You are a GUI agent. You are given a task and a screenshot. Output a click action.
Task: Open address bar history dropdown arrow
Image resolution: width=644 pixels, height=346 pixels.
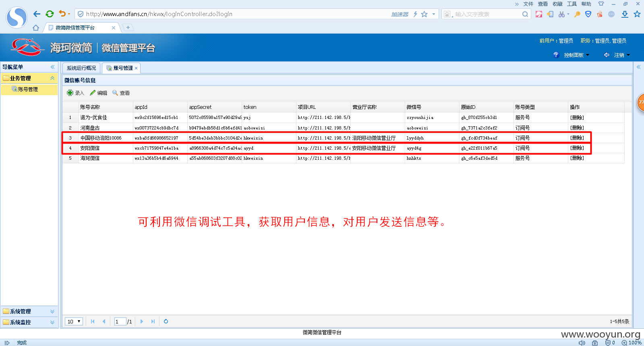(434, 14)
